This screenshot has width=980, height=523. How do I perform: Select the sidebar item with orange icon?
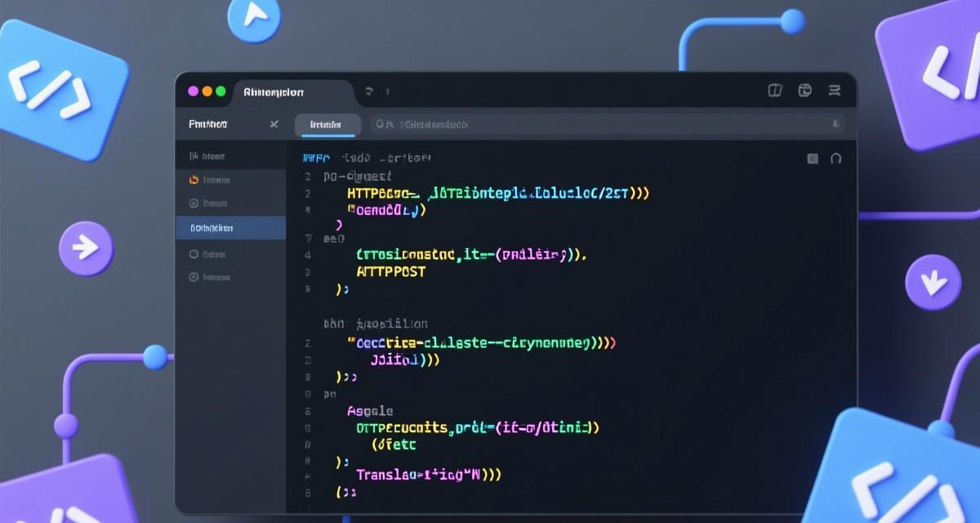point(230,180)
